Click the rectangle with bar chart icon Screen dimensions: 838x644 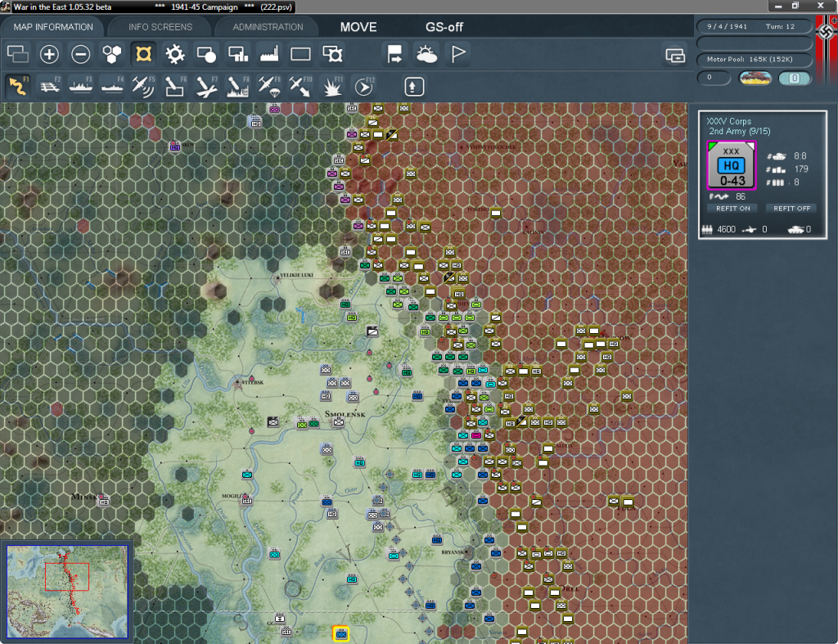(238, 54)
